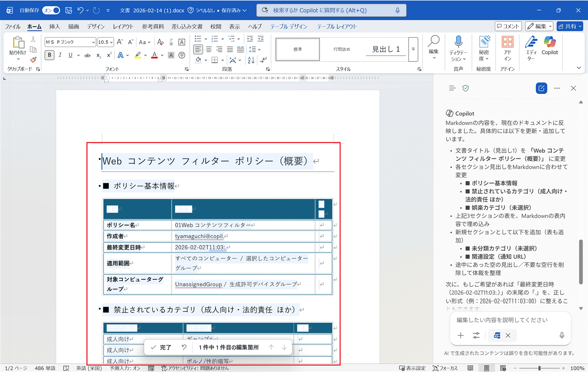Toggle Superscript formatting
This screenshot has height=372, width=588.
tap(109, 55)
